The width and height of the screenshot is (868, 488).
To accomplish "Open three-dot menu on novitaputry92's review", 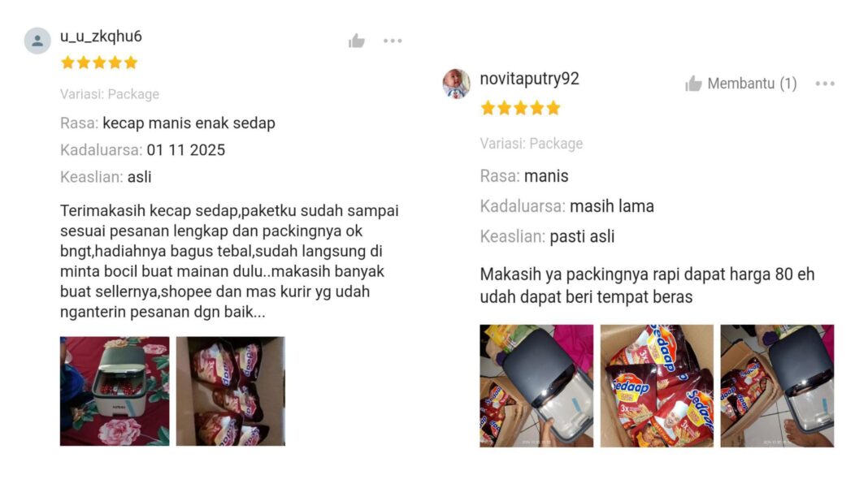I will (x=825, y=84).
